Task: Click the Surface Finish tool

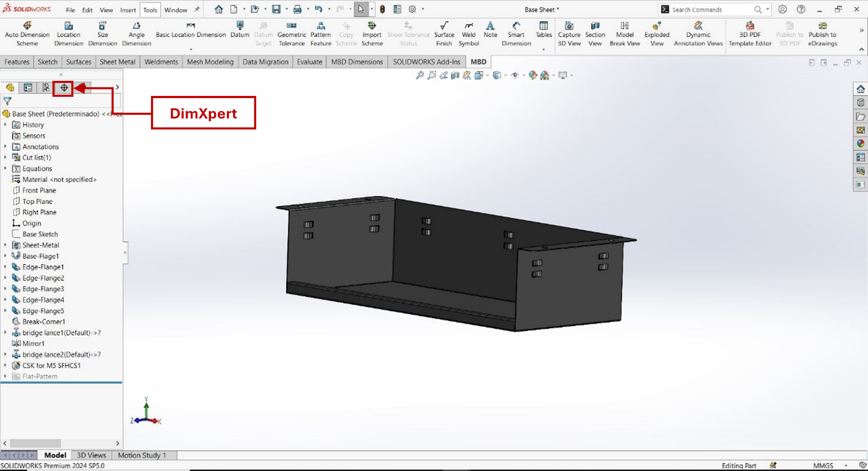Action: pyautogui.click(x=444, y=34)
